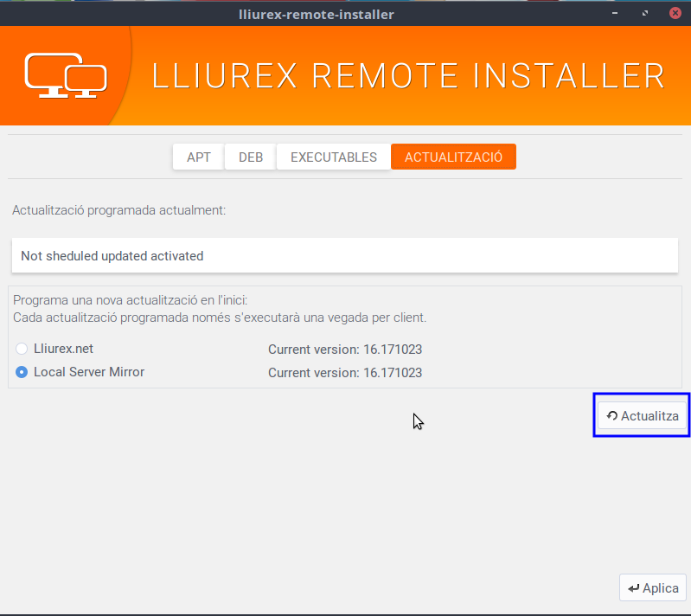Maximize the installer window
This screenshot has width=691, height=616.
tap(645, 13)
